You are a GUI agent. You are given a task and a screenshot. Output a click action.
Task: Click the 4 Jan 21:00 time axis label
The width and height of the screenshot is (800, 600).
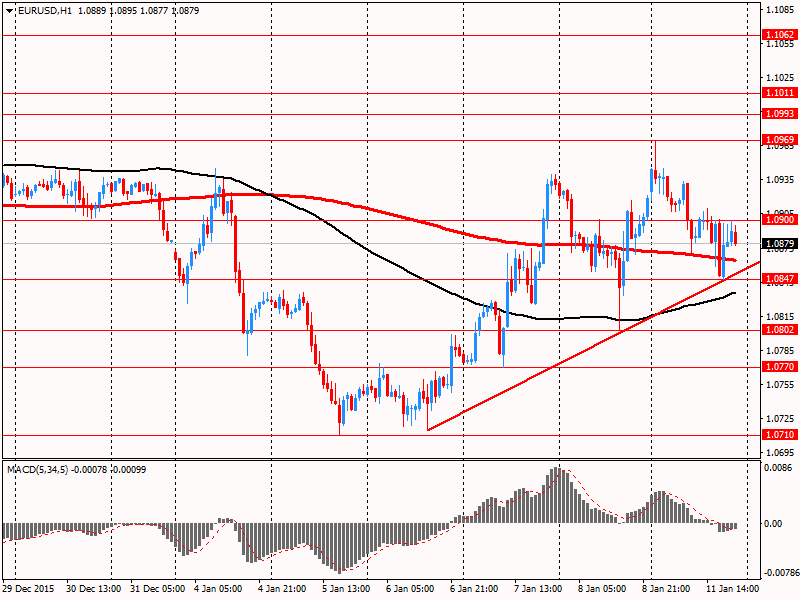[282, 588]
